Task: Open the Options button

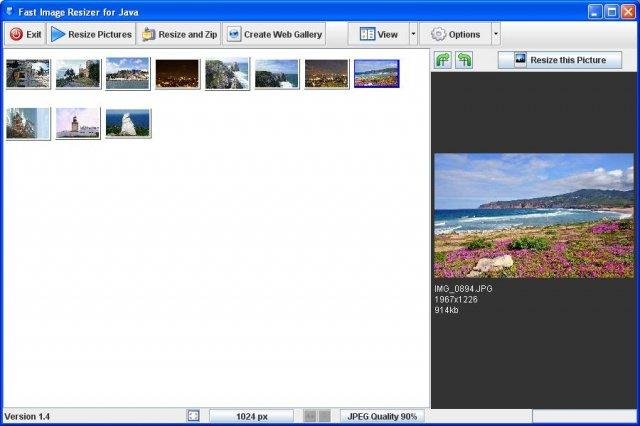Action: point(456,34)
